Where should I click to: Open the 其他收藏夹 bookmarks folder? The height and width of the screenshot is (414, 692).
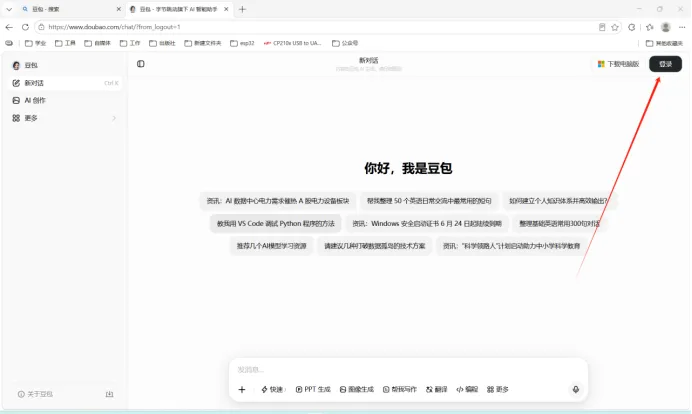pos(664,43)
